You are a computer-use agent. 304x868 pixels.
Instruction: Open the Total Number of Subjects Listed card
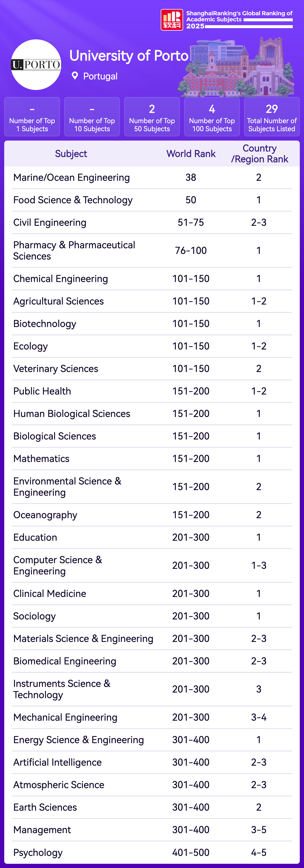(272, 117)
